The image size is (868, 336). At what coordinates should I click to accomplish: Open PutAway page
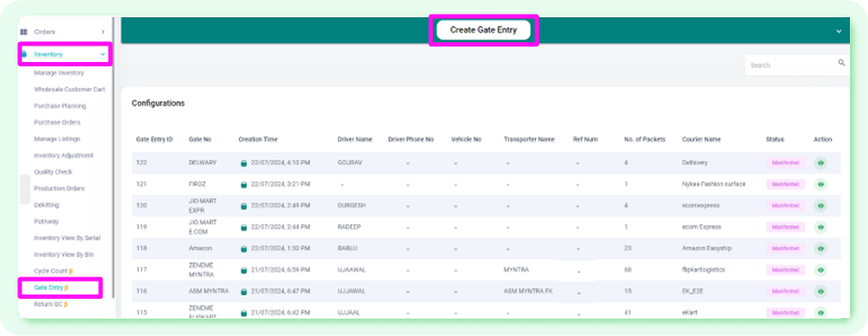click(46, 221)
